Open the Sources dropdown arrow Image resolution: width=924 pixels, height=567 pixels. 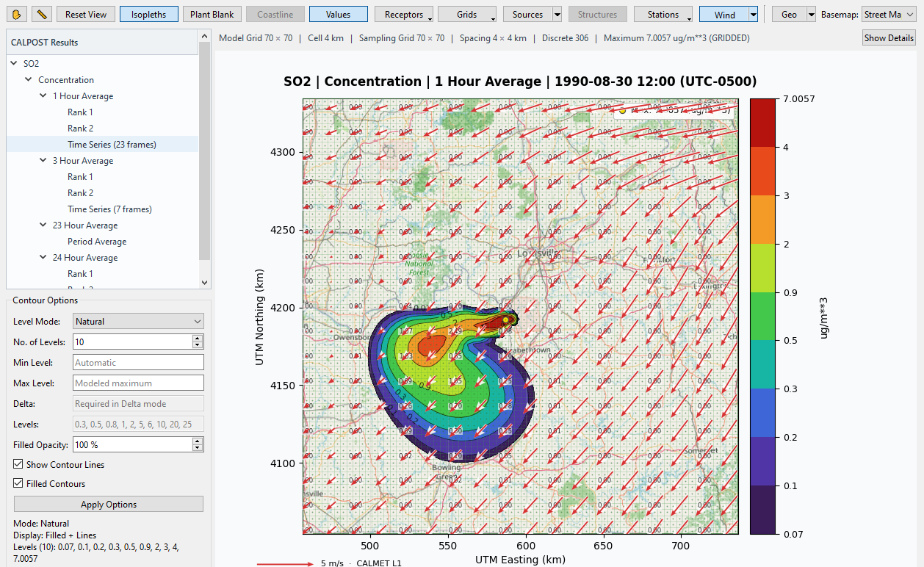tap(557, 14)
